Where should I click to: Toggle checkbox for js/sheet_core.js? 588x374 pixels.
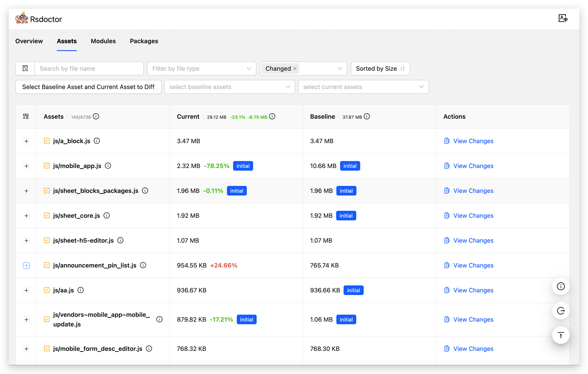47,216
